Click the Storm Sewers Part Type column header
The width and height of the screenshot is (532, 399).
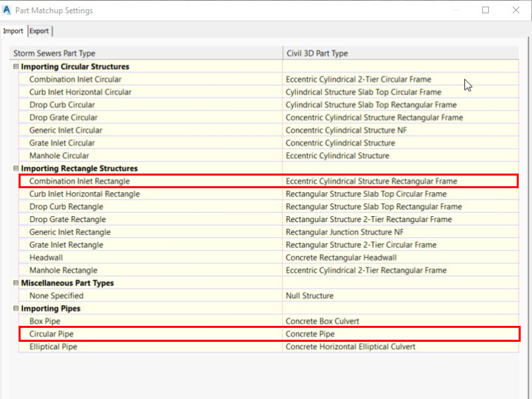pos(146,53)
